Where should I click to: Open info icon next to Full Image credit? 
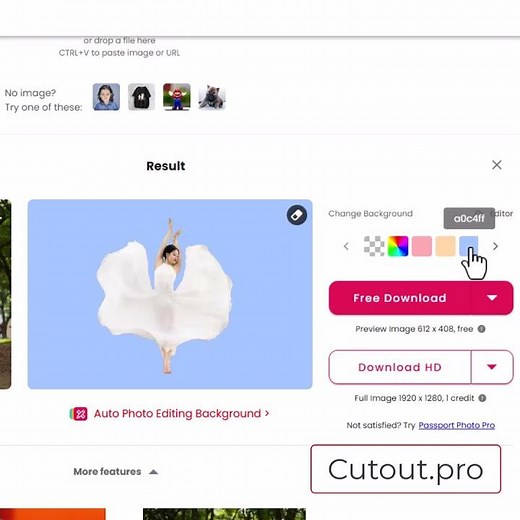point(482,398)
